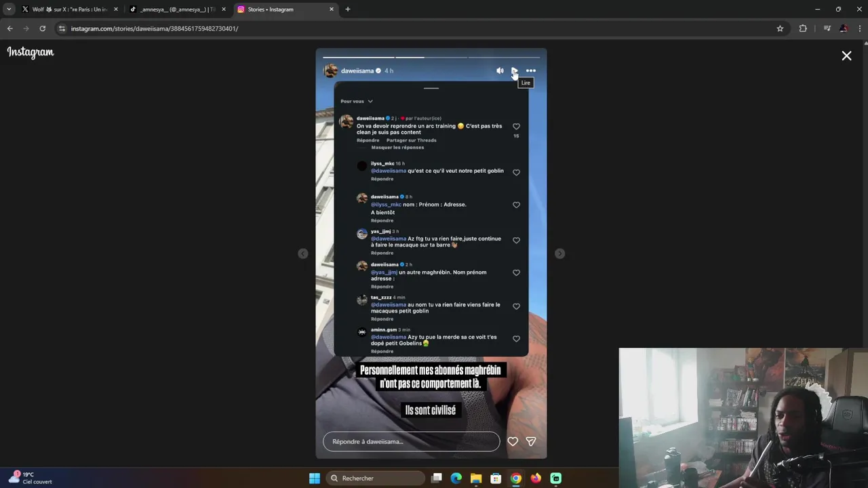Image resolution: width=868 pixels, height=488 pixels.
Task: Click Répondre under ilyss_mkc's comment
Action: click(382, 179)
